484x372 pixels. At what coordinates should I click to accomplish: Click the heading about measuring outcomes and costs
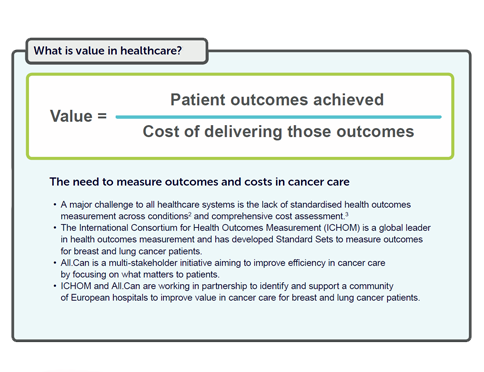[x=199, y=182]
